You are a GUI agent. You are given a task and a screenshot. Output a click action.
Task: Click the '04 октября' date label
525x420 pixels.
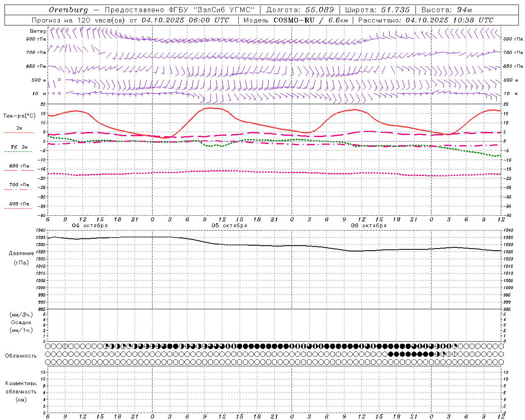[x=90, y=225]
